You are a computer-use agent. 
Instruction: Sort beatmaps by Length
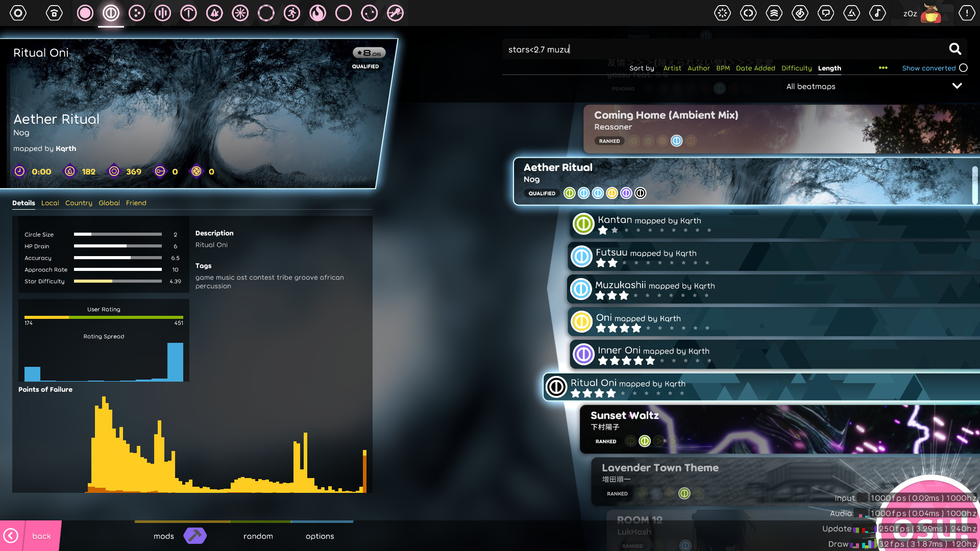click(829, 68)
